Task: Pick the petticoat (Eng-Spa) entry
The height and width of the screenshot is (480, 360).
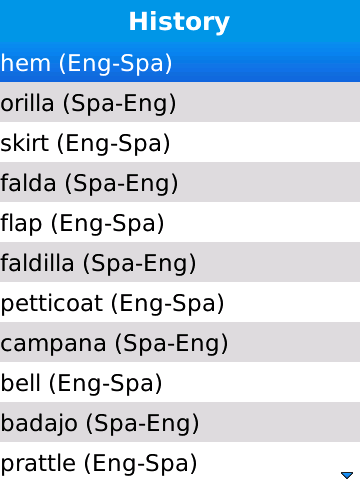Action: point(180,302)
